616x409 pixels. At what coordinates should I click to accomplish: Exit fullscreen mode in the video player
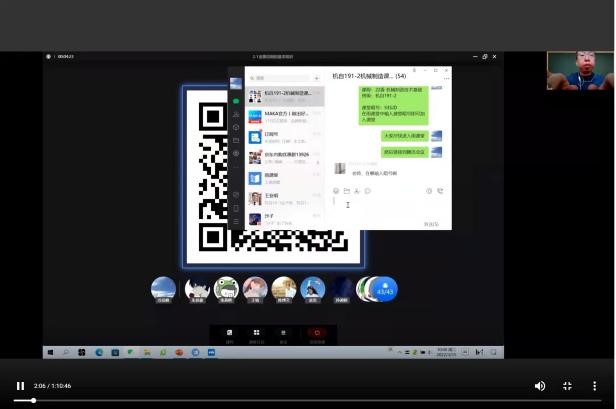pyautogui.click(x=567, y=386)
